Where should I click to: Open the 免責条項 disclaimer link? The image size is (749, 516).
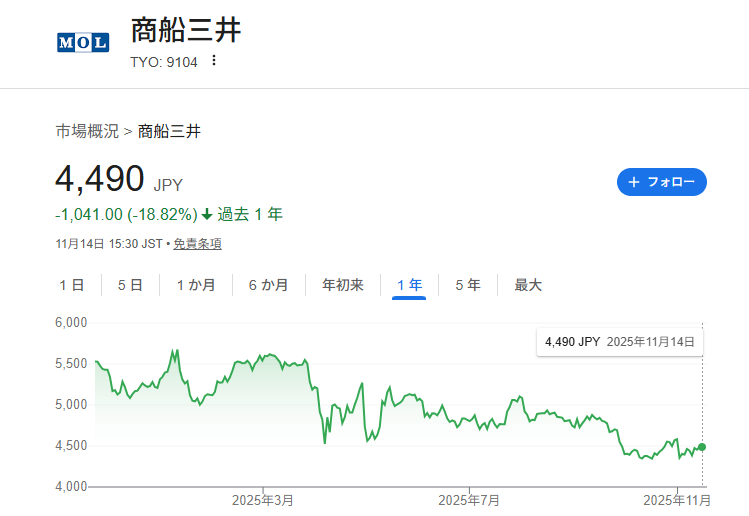tap(197, 243)
